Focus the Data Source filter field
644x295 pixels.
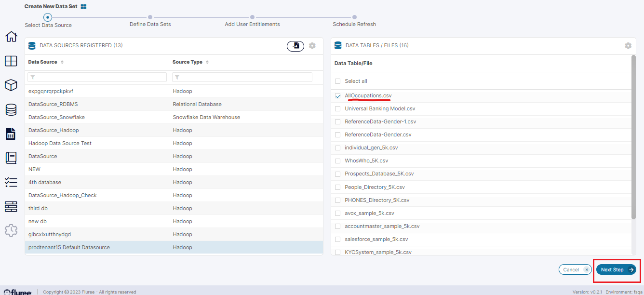(x=97, y=77)
